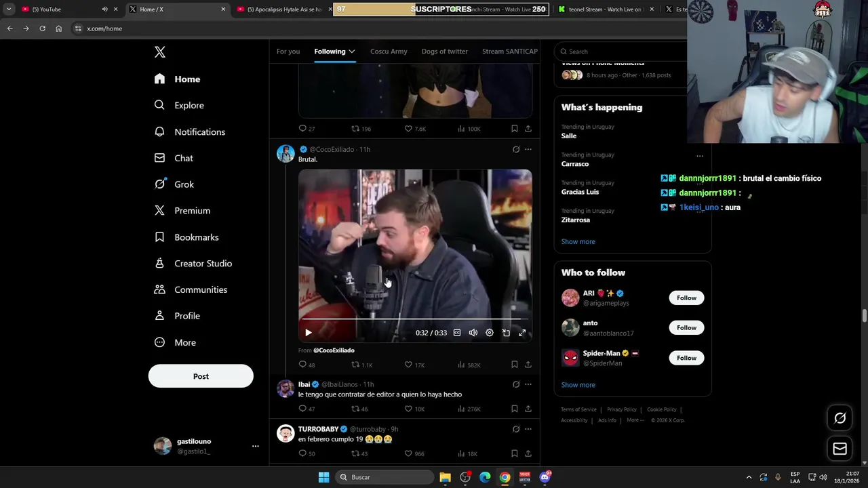Switch to the For you tab

click(288, 52)
